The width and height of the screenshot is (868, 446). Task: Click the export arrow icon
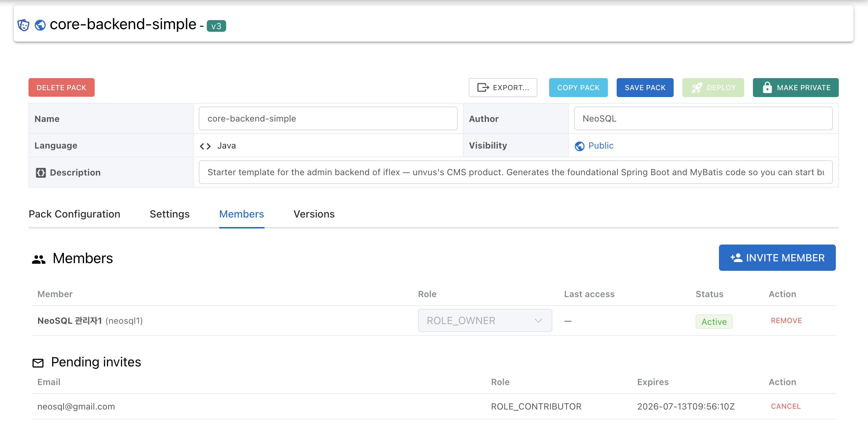483,88
